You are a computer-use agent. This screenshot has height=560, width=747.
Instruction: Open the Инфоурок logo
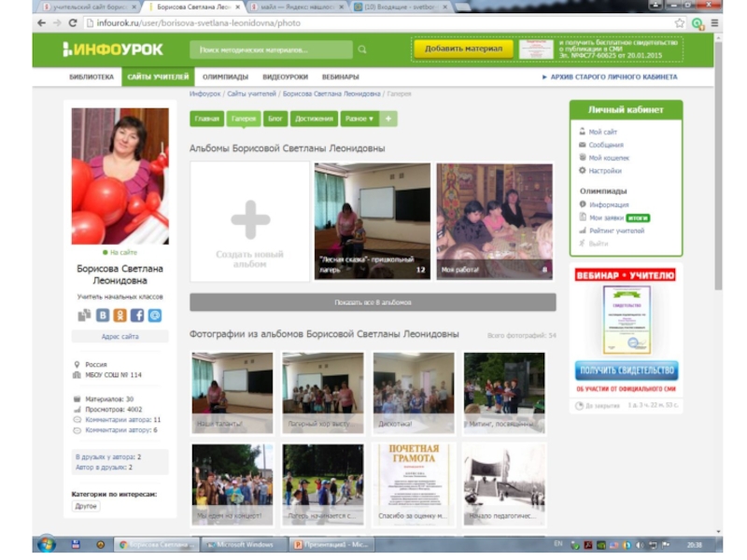pyautogui.click(x=113, y=49)
